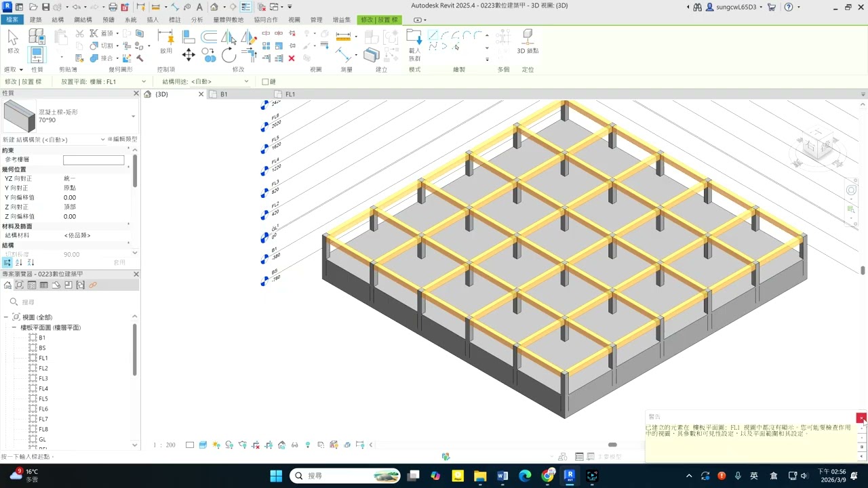Viewport: 868px width, 488px height.
Task: Click the red Delete X tool
Action: 292,58
